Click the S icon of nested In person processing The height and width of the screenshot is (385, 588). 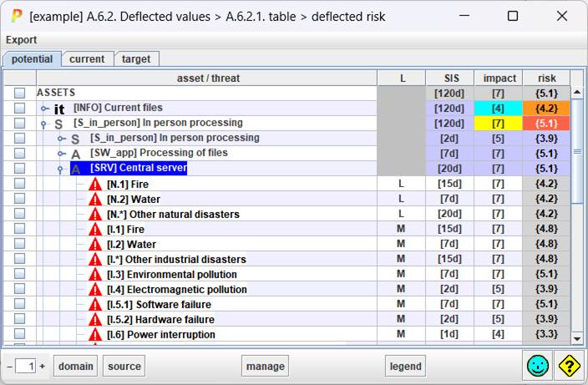click(x=75, y=139)
